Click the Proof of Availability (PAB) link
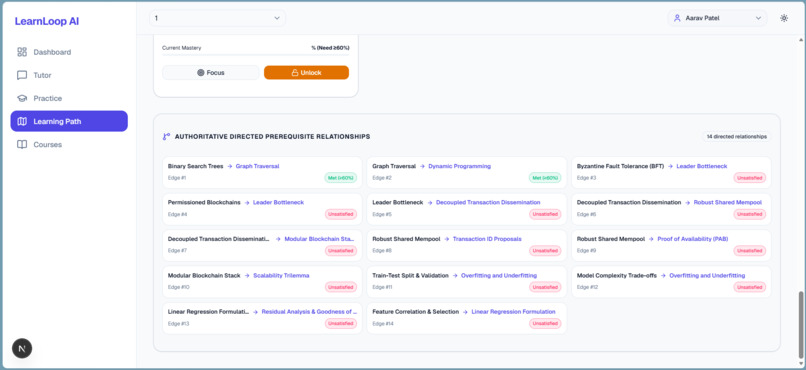 692,239
